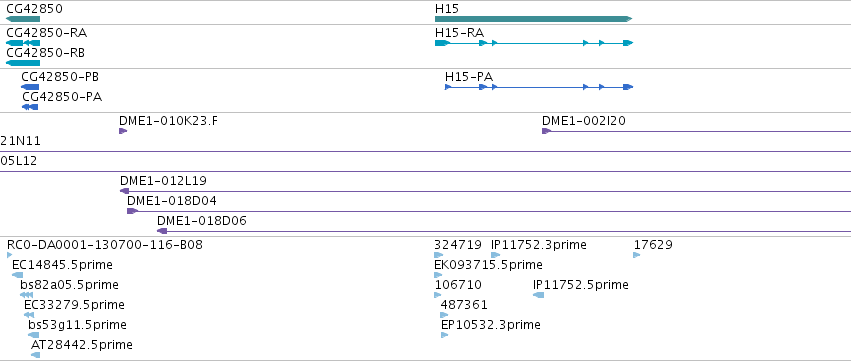Select the DME1-010K23.F arrow marker
Image resolution: width=851 pixels, height=361 pixels.
(123, 131)
